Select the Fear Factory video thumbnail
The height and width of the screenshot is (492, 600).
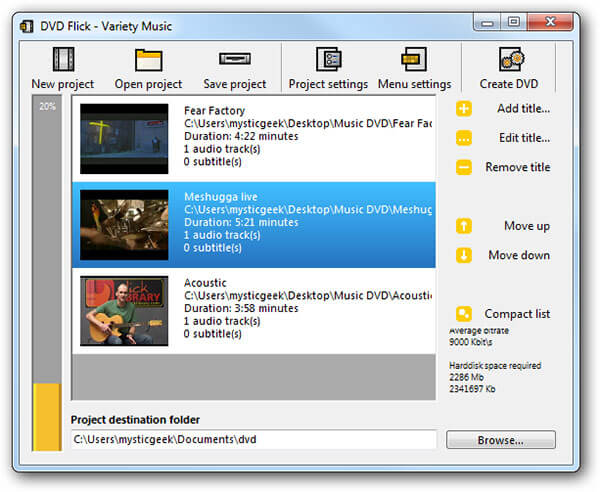[124, 139]
